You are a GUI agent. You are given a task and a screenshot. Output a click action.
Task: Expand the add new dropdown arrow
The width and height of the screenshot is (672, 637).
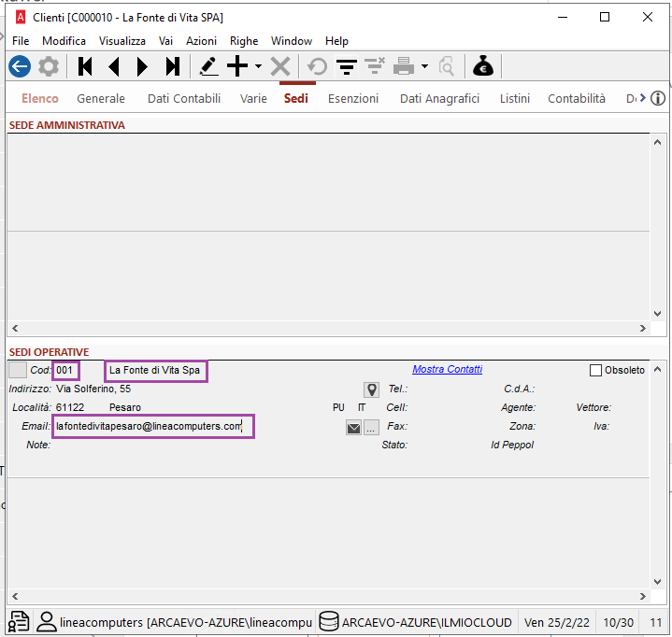(x=258, y=67)
